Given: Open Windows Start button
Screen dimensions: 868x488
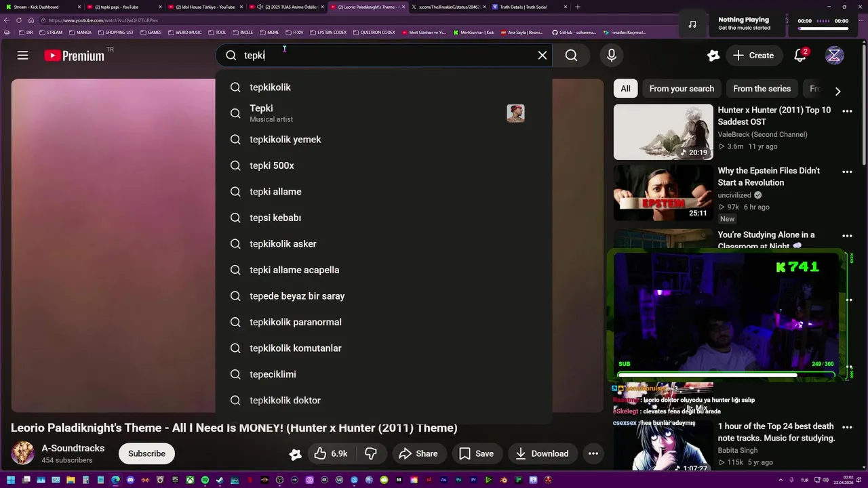Looking at the screenshot, I should coord(10,480).
